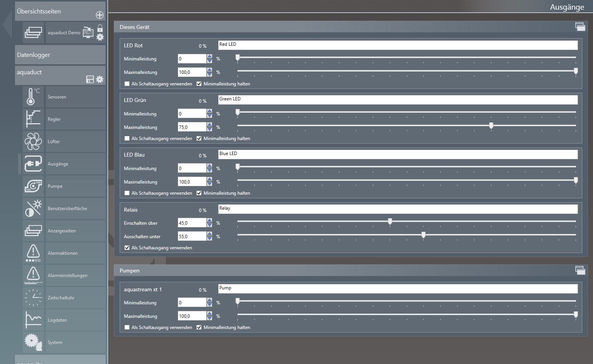Open the Logdaten chart icon
593x364 pixels.
click(33, 320)
